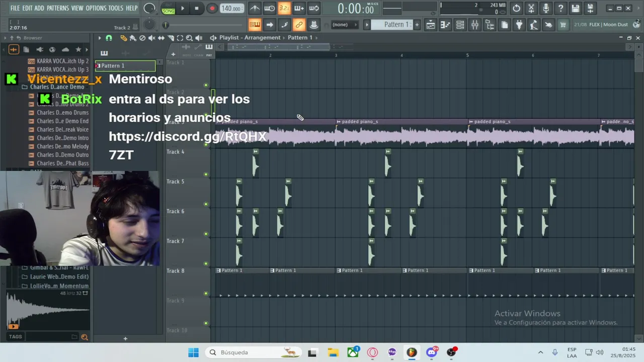The height and width of the screenshot is (362, 644).
Task: Open the Mixer window
Action: [x=474, y=25]
